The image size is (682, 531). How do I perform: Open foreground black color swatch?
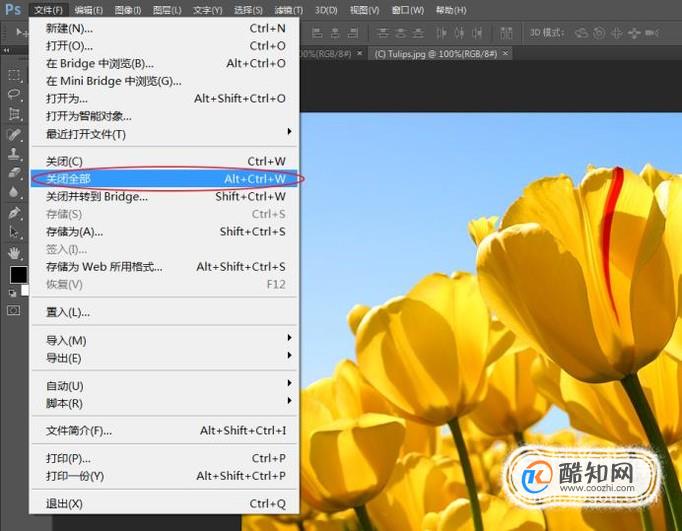[x=19, y=275]
